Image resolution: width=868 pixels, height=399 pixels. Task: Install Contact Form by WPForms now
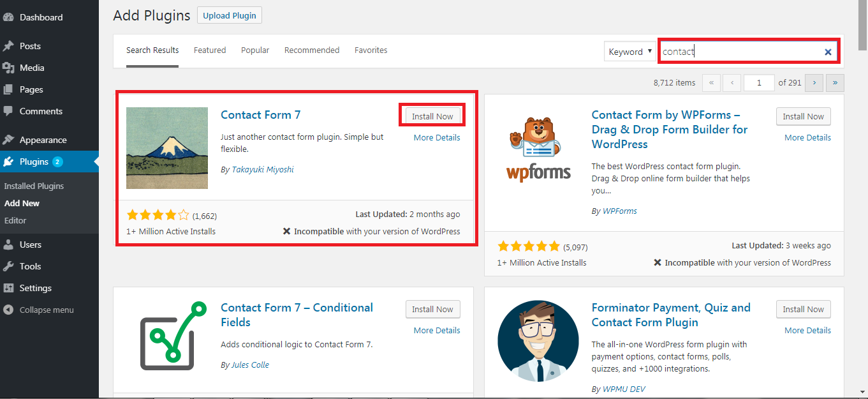click(x=804, y=116)
